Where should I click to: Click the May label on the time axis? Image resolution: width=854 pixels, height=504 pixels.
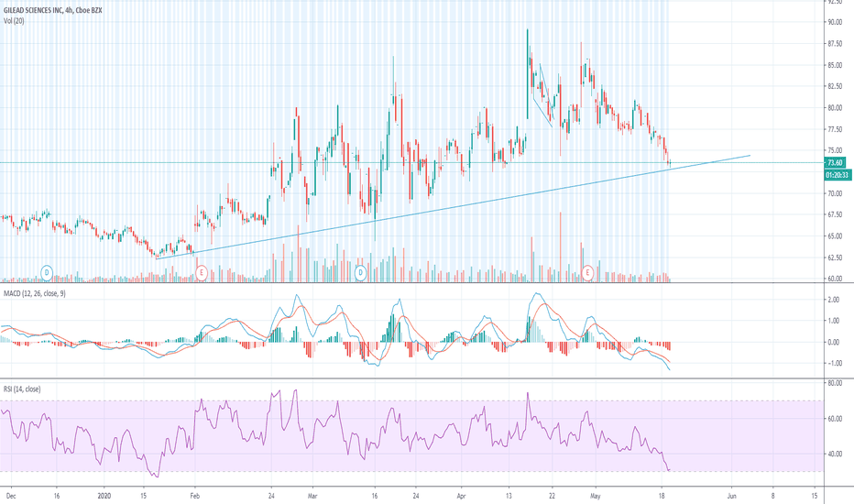point(596,496)
